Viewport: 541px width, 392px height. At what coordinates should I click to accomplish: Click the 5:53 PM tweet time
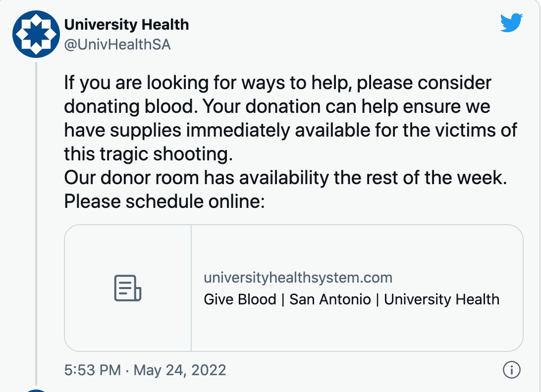92,370
